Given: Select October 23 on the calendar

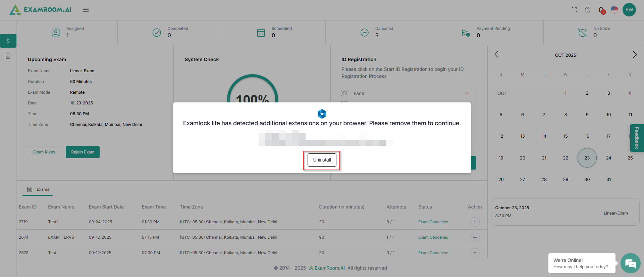Looking at the screenshot, I should [587, 158].
